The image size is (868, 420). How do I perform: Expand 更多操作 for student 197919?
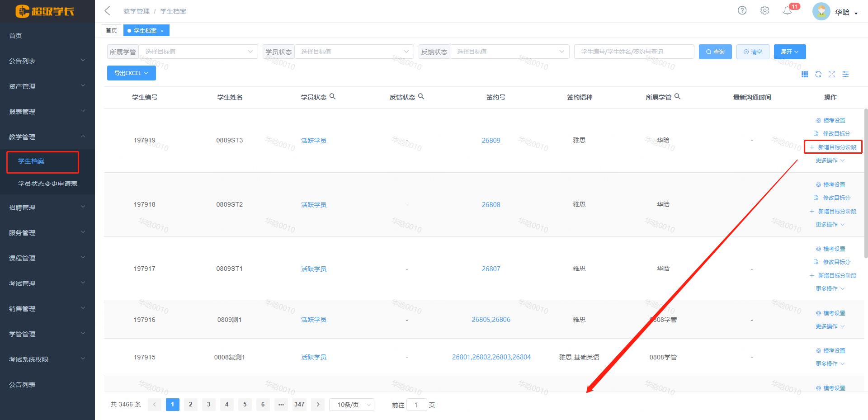pos(829,160)
